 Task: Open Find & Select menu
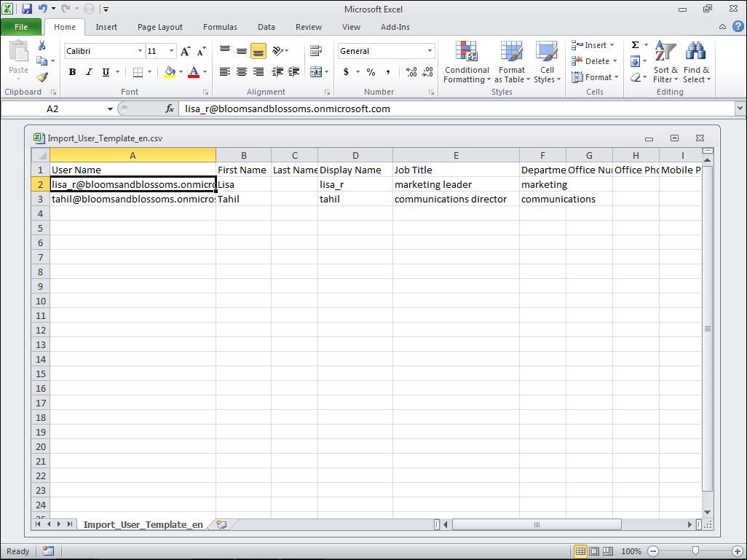tap(697, 63)
